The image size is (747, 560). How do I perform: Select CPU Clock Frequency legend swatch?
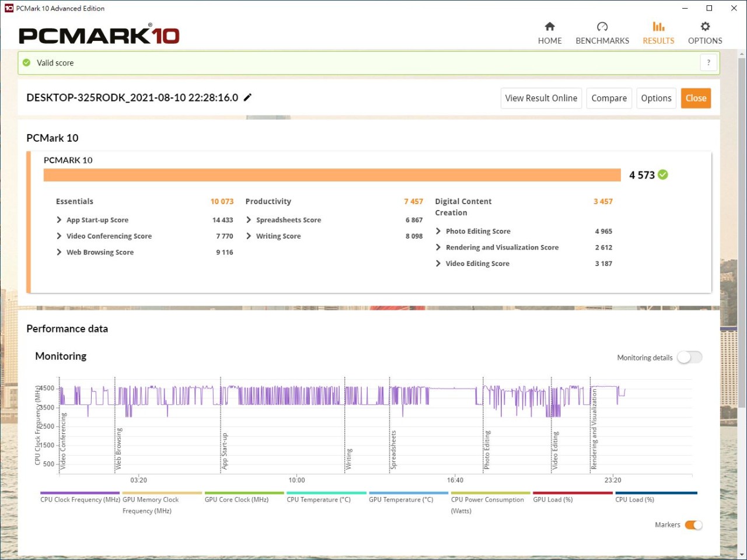(80, 493)
